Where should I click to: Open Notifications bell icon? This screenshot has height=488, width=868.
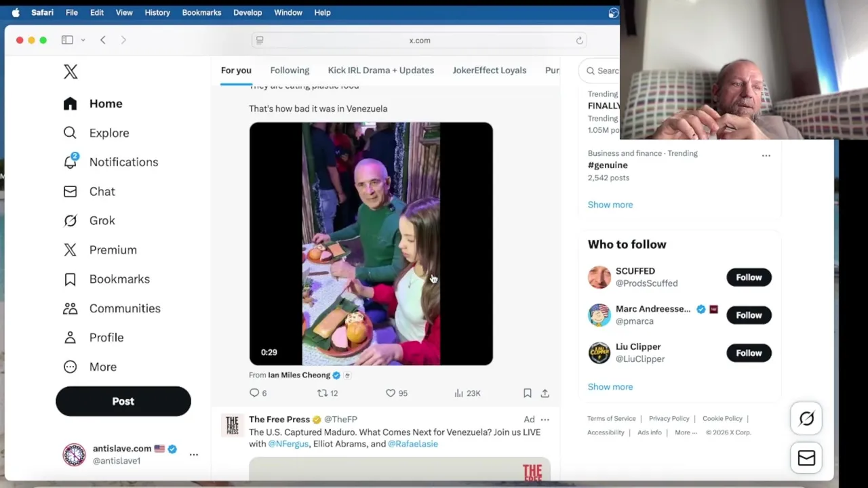tap(71, 161)
